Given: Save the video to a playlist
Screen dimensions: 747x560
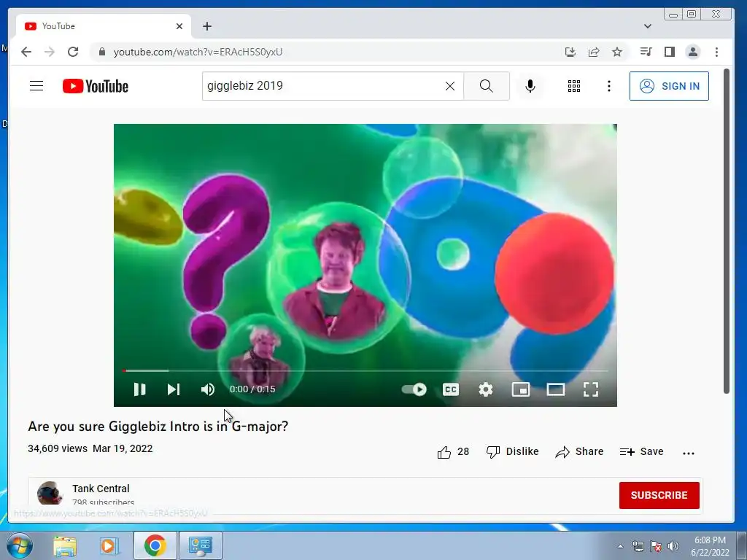Looking at the screenshot, I should pyautogui.click(x=641, y=451).
